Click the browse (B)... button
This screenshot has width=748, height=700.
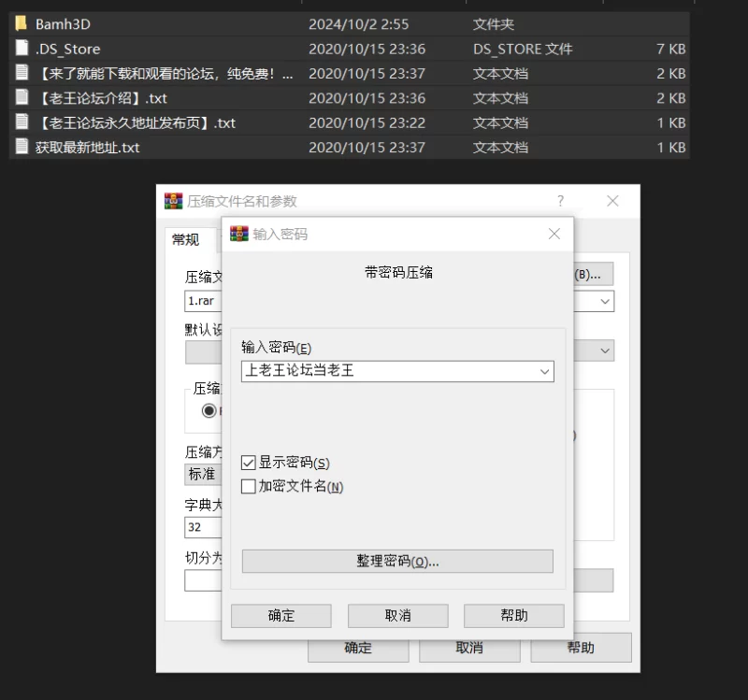click(x=593, y=274)
